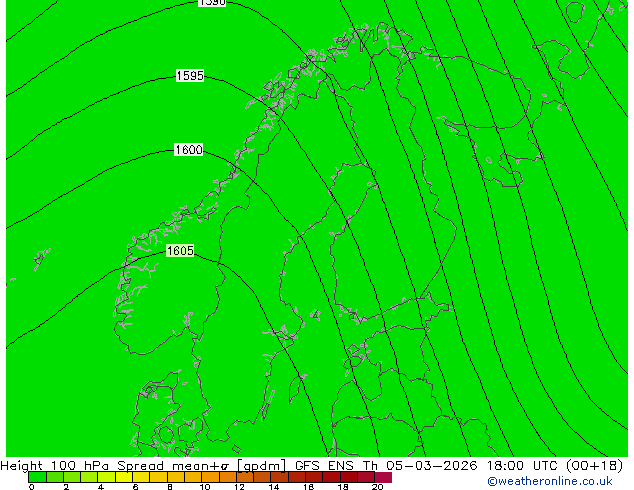The width and height of the screenshot is (634, 490).
Task: Click the "[gpdm]" unit label
Action: [261, 466]
